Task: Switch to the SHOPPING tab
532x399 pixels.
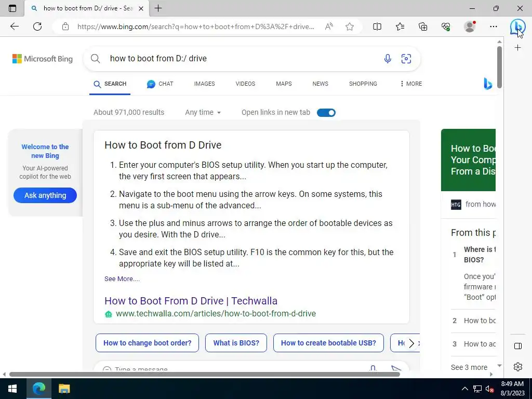Action: tap(363, 84)
